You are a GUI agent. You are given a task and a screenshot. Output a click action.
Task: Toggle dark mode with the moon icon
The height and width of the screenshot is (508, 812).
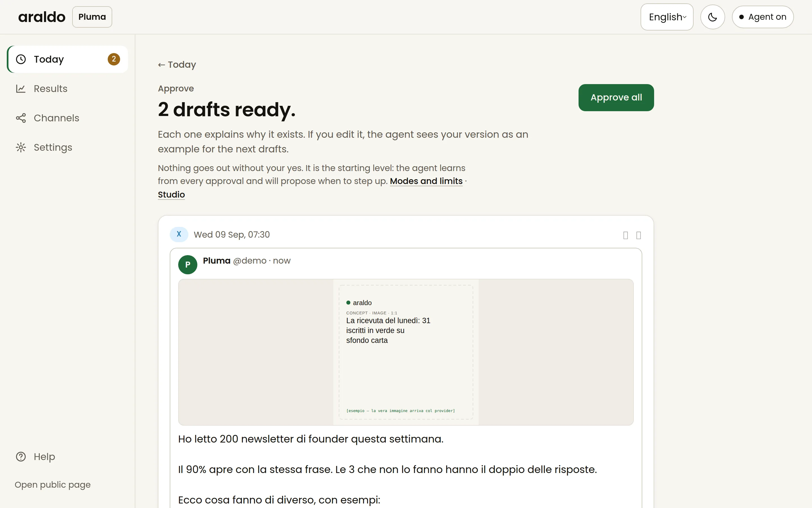pyautogui.click(x=712, y=17)
